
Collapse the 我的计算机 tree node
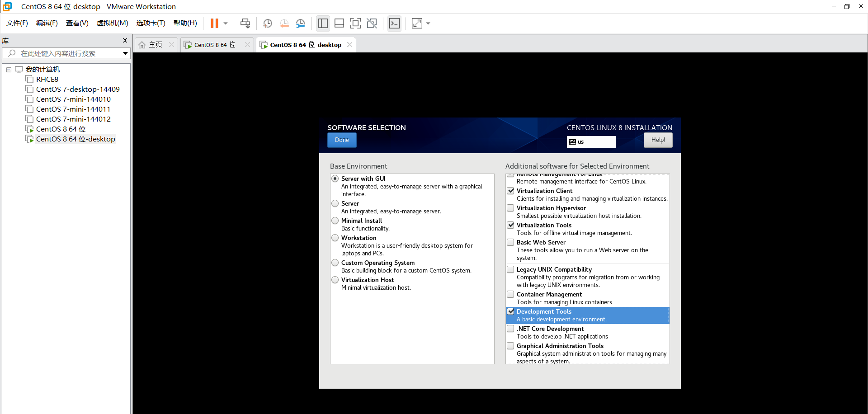coord(9,70)
